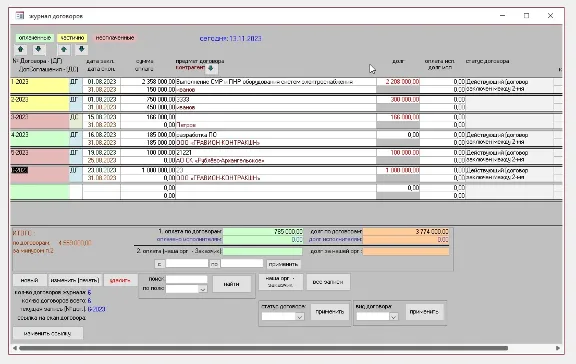Click the sum cell 2 358 000,00
Image resolution: width=576 pixels, height=364 pixels.
(x=148, y=82)
